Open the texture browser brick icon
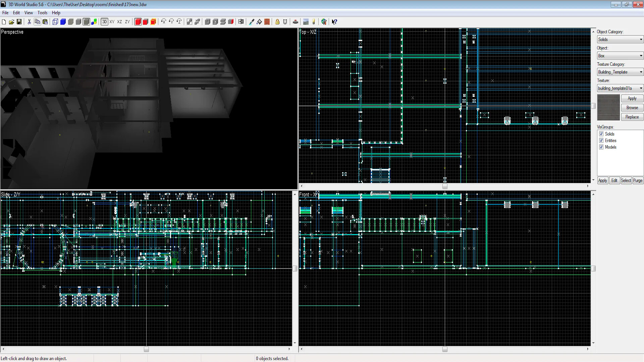The height and width of the screenshot is (362, 644). pyautogui.click(x=267, y=22)
